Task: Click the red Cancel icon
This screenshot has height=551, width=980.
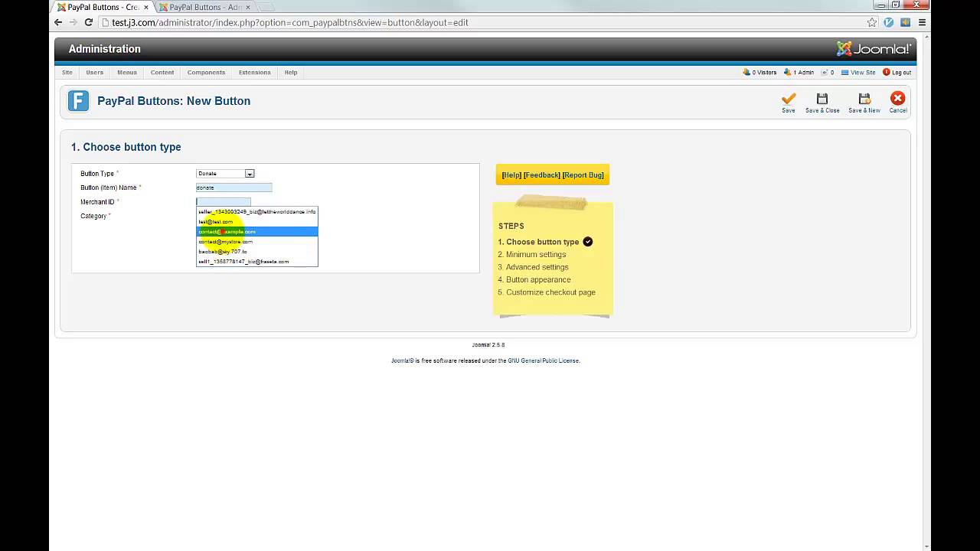Action: [897, 98]
